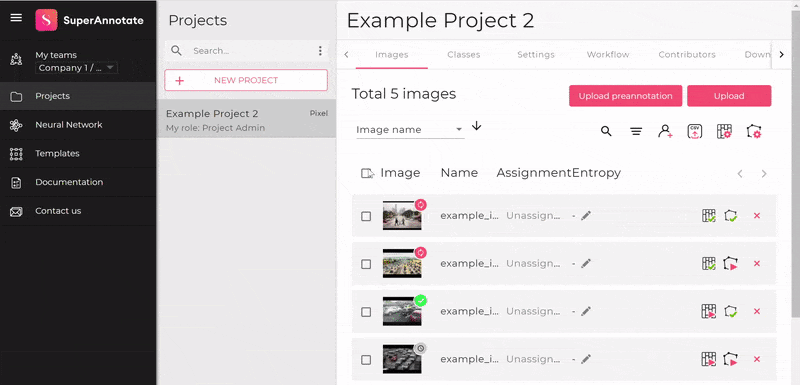
Task: Delete the clock-status image row with red X
Action: tap(757, 359)
